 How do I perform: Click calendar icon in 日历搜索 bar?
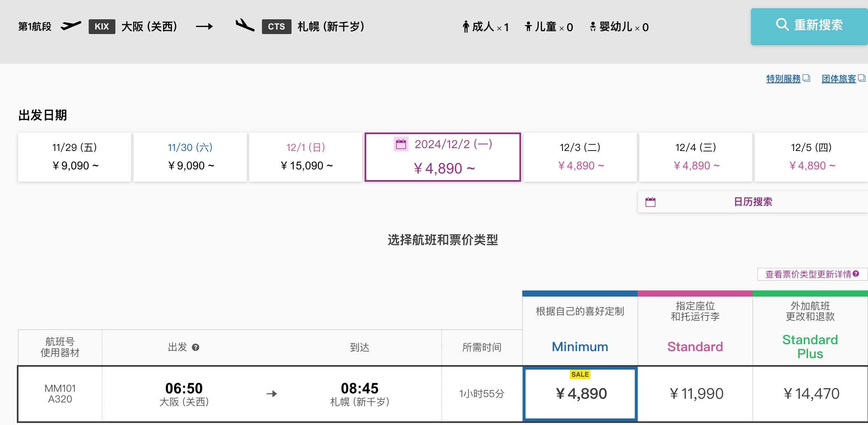point(650,202)
